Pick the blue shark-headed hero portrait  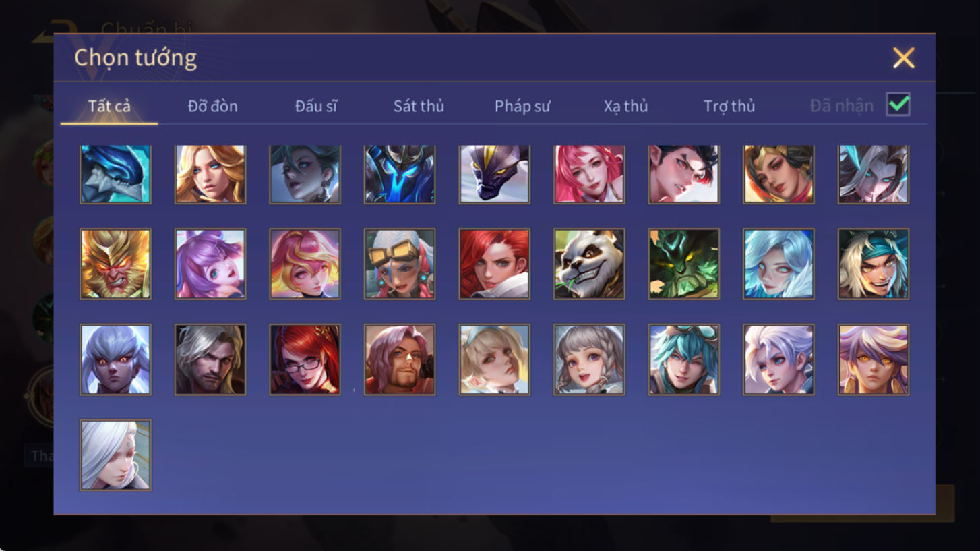(115, 174)
